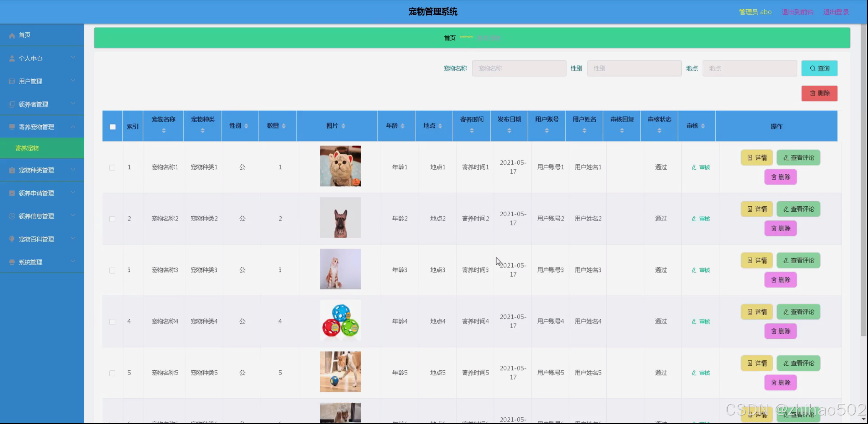Collapse the 寄养宠物管理 menu chevron
This screenshot has width=868, height=424.
pos(73,127)
